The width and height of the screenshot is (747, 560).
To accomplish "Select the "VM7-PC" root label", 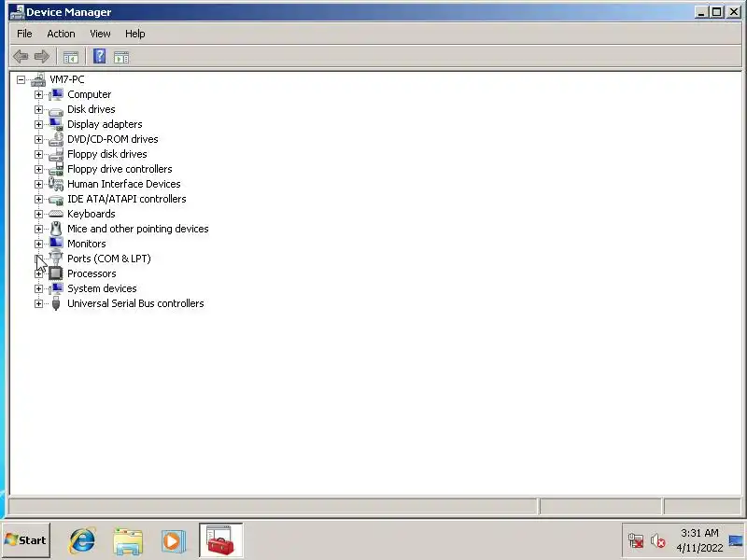I will 67,79.
